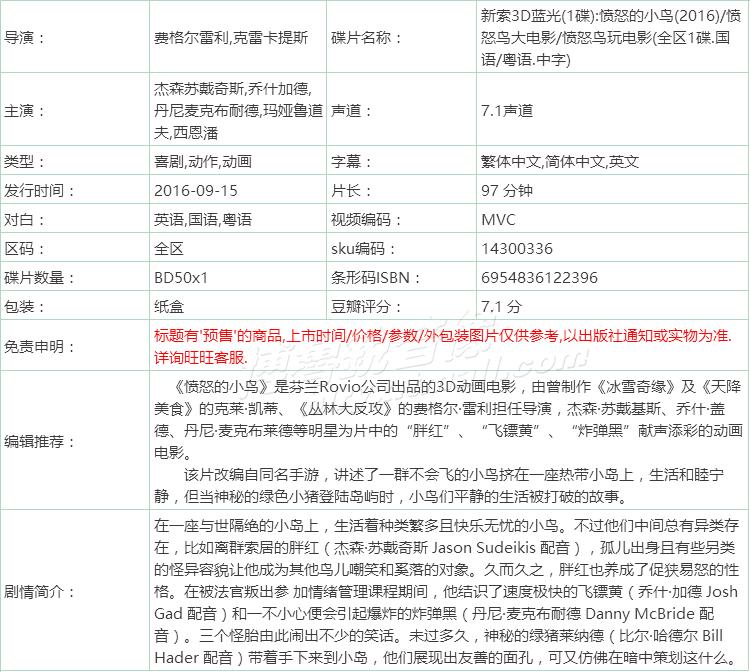Click the sku编码 label
Screen dimensions: 750x672
pyautogui.click(x=363, y=249)
